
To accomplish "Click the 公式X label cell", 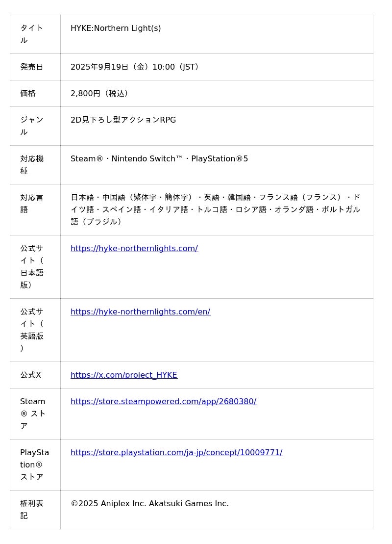I will pyautogui.click(x=31, y=375).
